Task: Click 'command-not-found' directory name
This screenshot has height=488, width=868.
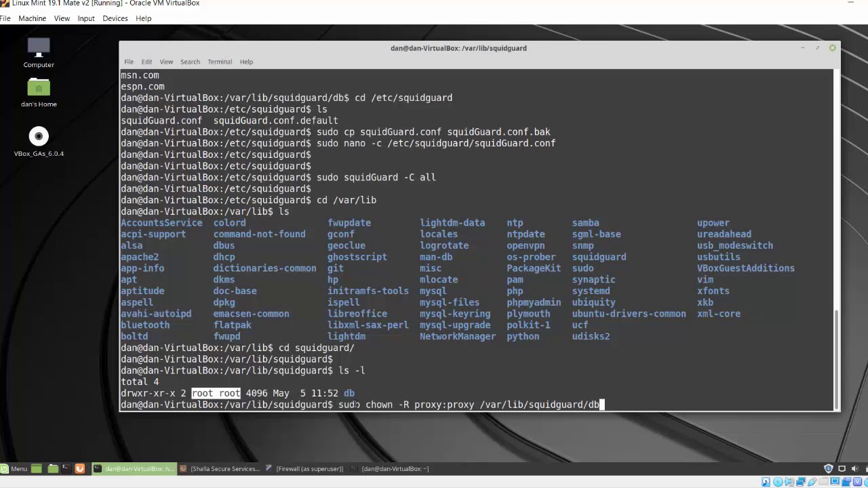Action: click(x=259, y=235)
